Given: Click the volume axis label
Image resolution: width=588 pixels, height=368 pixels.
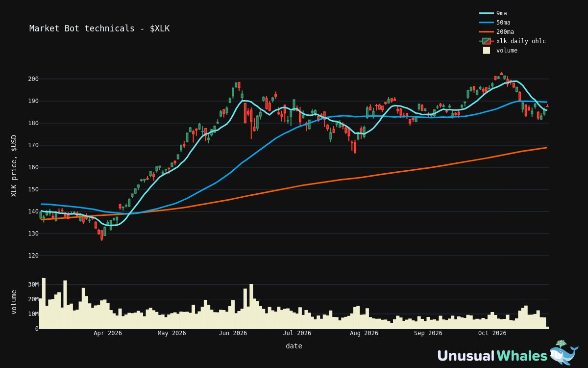Looking at the screenshot, I should [14, 302].
